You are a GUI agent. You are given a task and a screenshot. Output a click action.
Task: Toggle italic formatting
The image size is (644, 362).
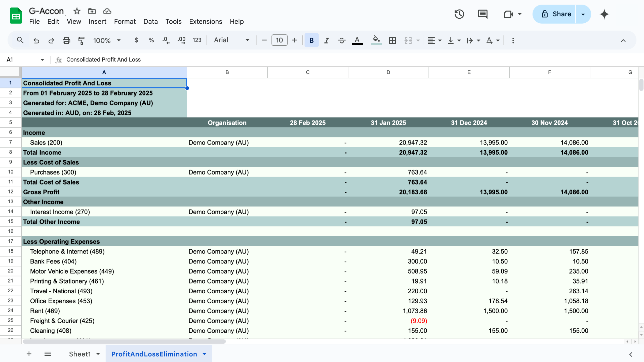327,40
